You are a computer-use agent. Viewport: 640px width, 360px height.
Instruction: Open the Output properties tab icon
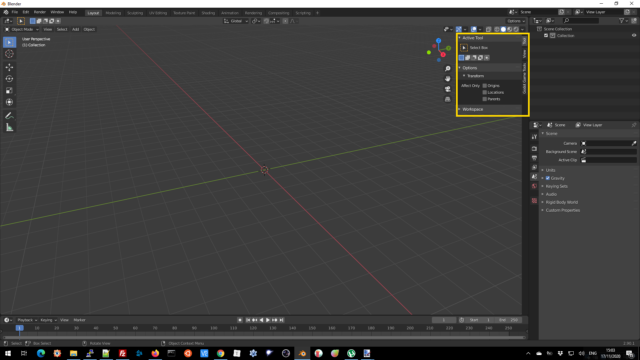point(534,158)
